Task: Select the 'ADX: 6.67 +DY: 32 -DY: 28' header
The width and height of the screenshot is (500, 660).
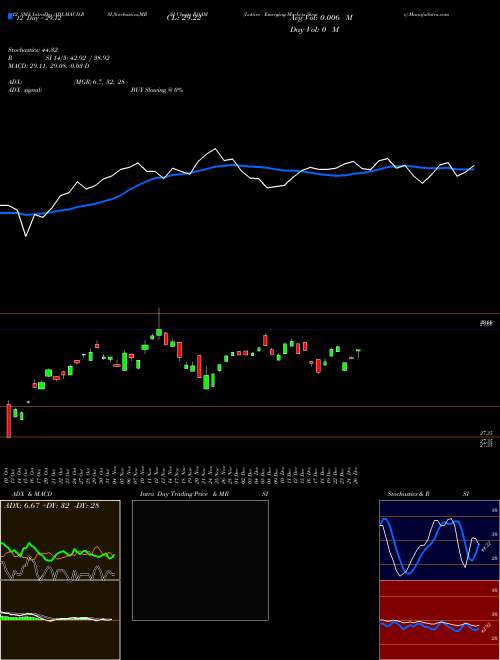Action: pos(51,506)
